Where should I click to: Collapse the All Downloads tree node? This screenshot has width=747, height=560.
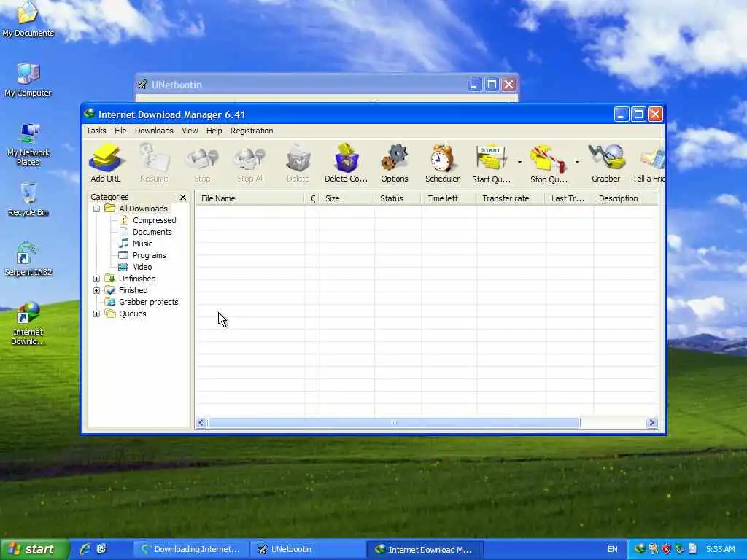pyautogui.click(x=97, y=209)
